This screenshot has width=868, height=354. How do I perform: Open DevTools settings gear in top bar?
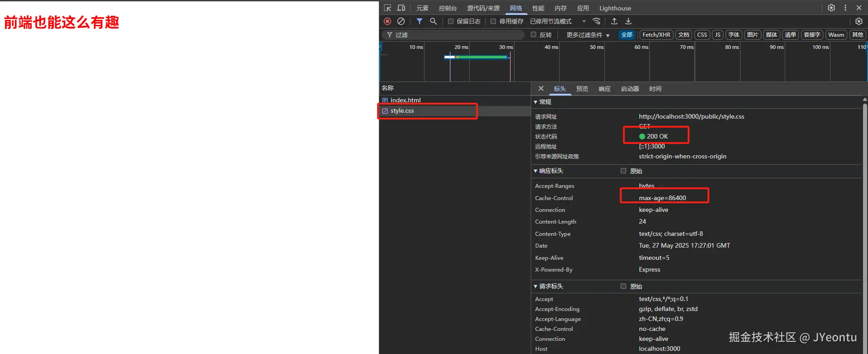(x=831, y=8)
